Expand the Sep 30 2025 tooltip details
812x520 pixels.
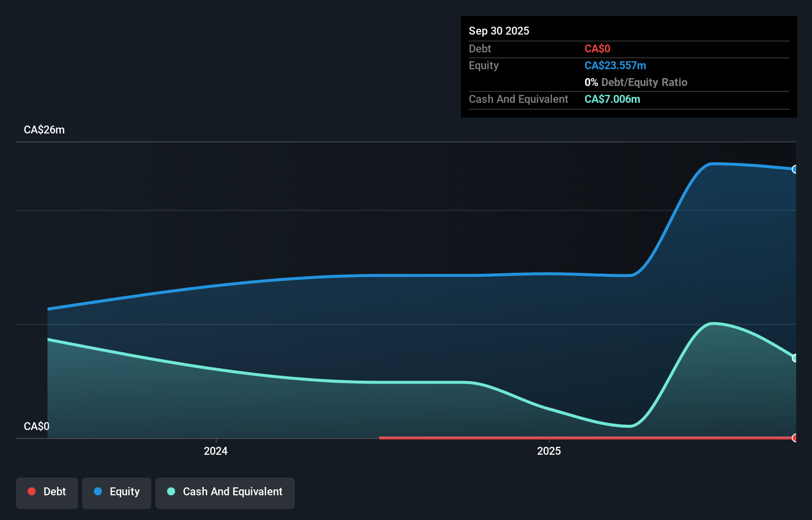(499, 31)
